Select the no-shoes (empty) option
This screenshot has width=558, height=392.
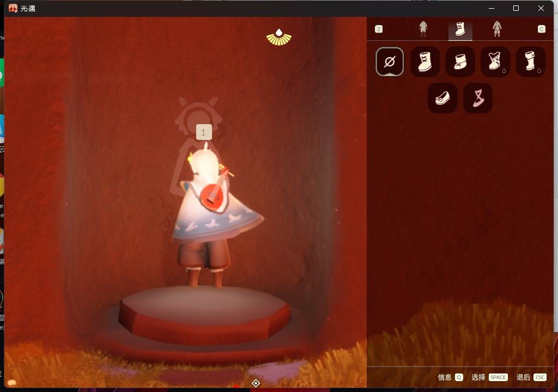(x=389, y=62)
